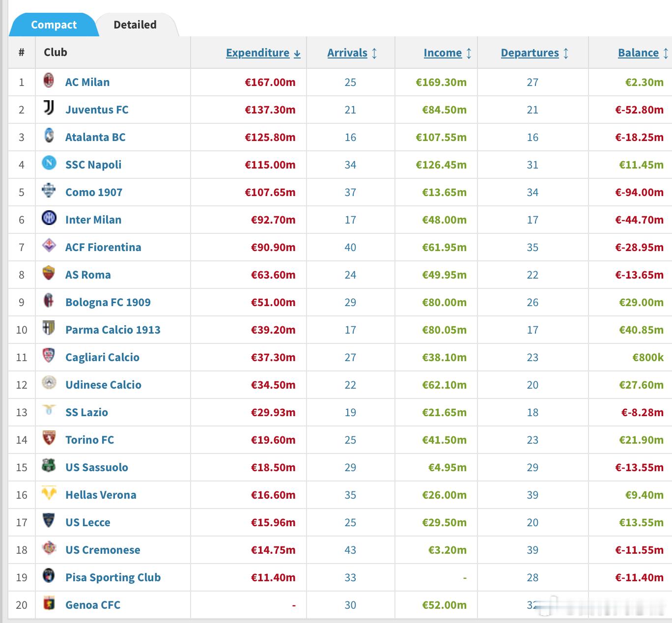Open the Torino FC club link
This screenshot has height=623, width=672.
[89, 440]
